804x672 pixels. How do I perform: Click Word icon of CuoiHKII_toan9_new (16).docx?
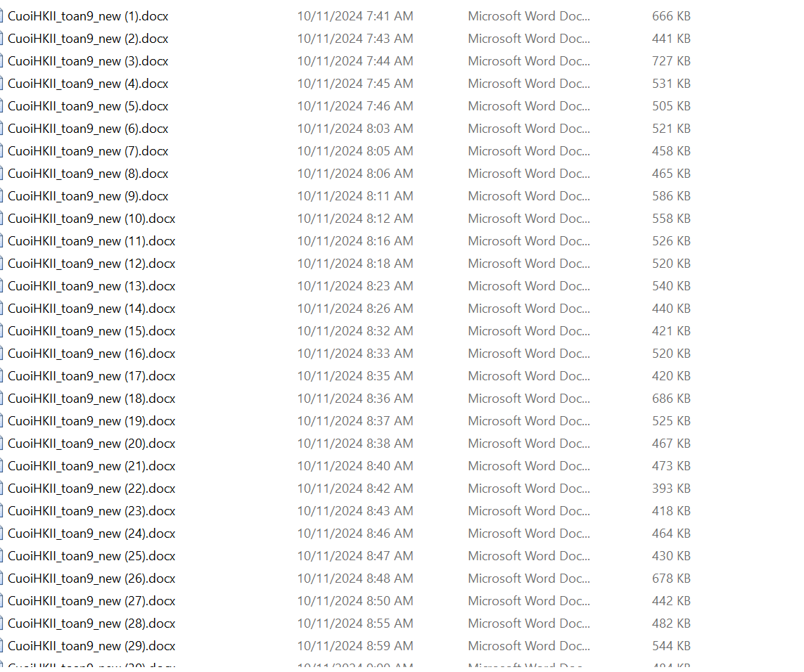coord(1,354)
